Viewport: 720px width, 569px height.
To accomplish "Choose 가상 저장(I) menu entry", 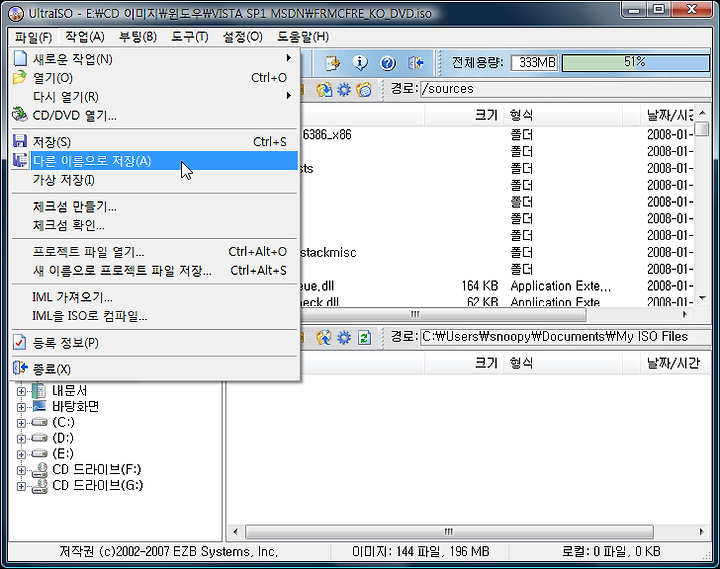I will pyautogui.click(x=155, y=180).
